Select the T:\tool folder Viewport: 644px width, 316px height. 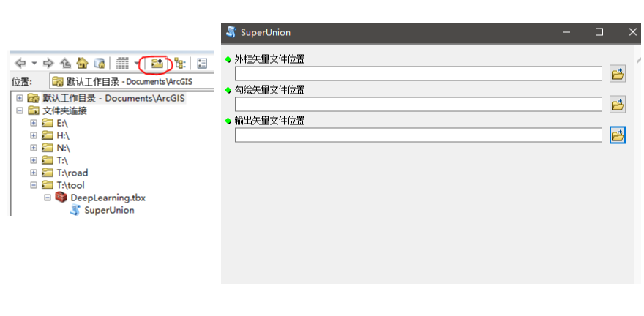pyautogui.click(x=72, y=185)
